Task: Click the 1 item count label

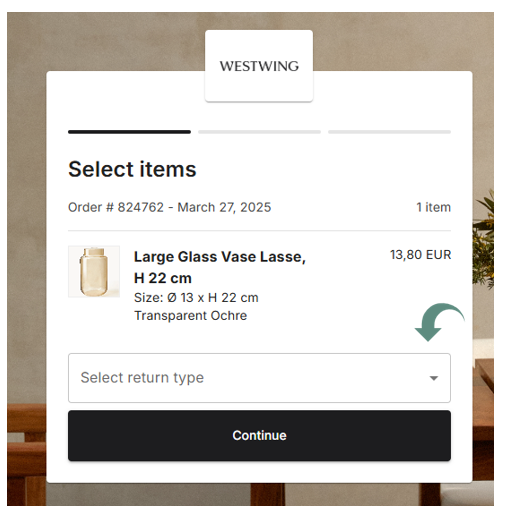Action: pos(433,207)
